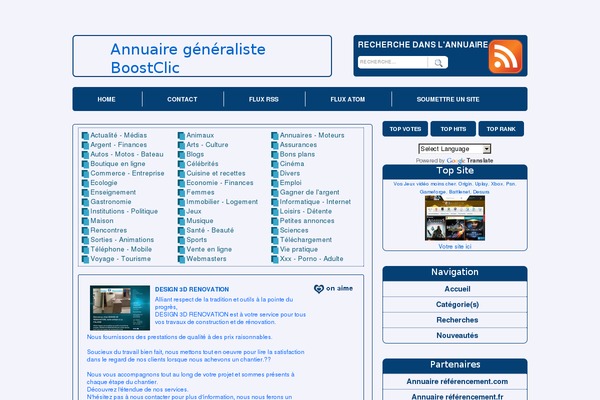The width and height of the screenshot is (600, 400).
Task: Open the Commerce - Entreprise category
Action: 127,173
